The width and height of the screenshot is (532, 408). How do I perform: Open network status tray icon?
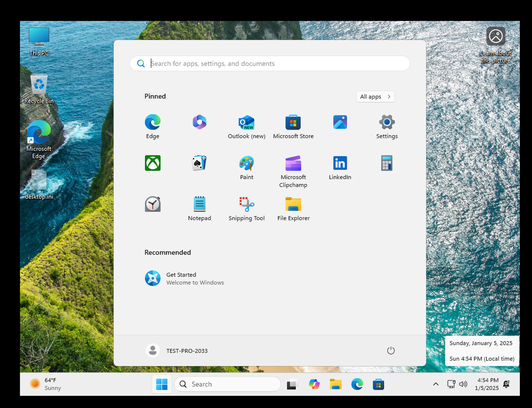(451, 384)
